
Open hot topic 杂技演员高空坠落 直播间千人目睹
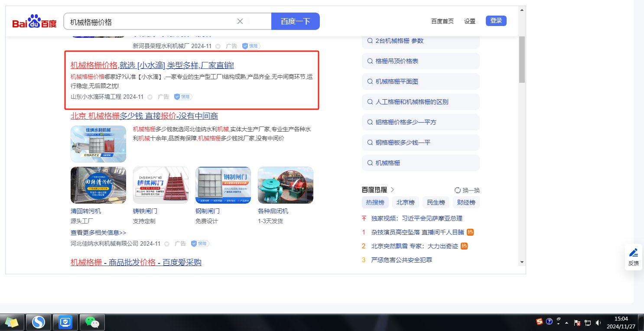pos(418,232)
